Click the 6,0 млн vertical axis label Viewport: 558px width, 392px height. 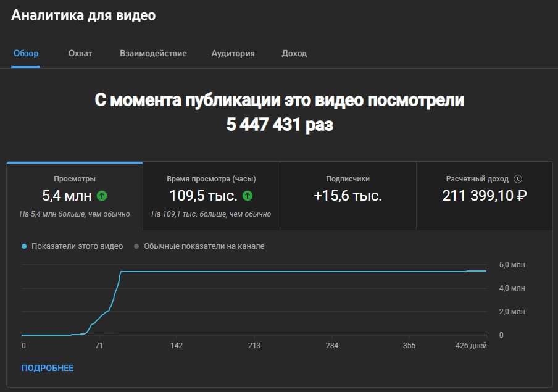point(512,265)
